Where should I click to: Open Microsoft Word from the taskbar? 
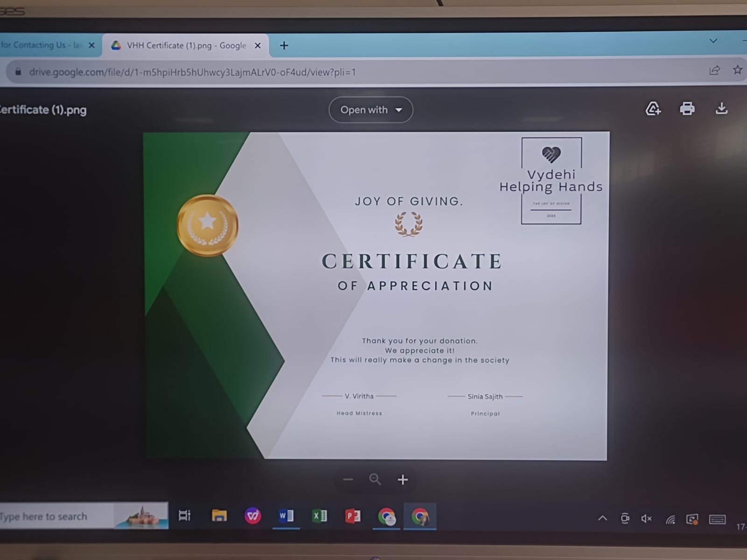point(286,516)
